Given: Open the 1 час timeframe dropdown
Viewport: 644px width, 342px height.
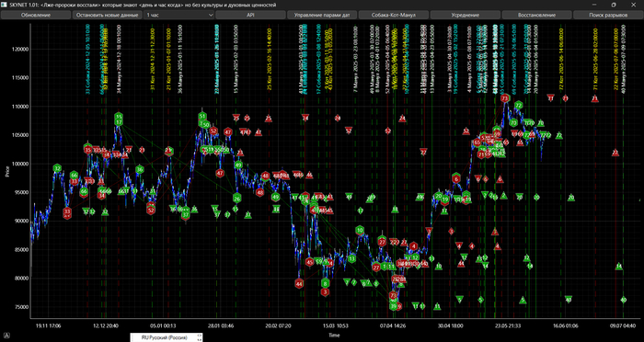Looking at the screenshot, I should (x=178, y=16).
